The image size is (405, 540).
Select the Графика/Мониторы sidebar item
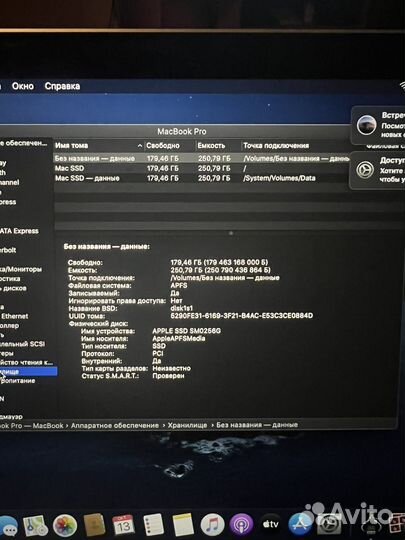tap(21, 269)
